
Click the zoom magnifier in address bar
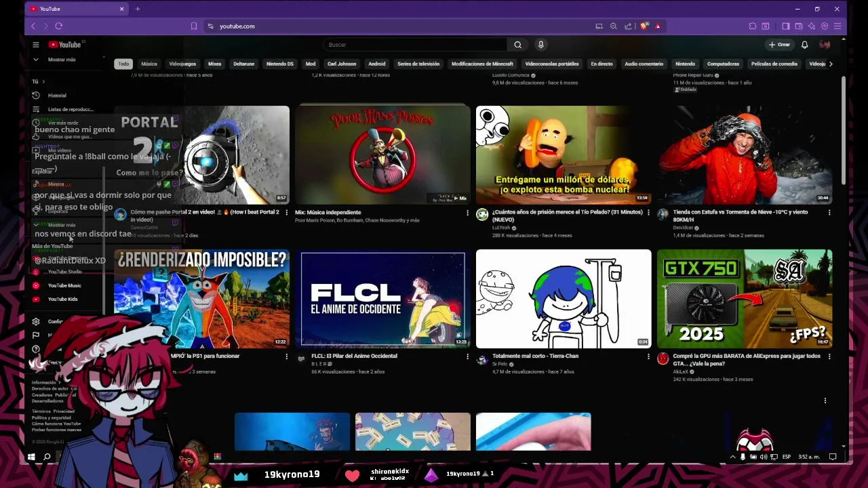point(614,26)
